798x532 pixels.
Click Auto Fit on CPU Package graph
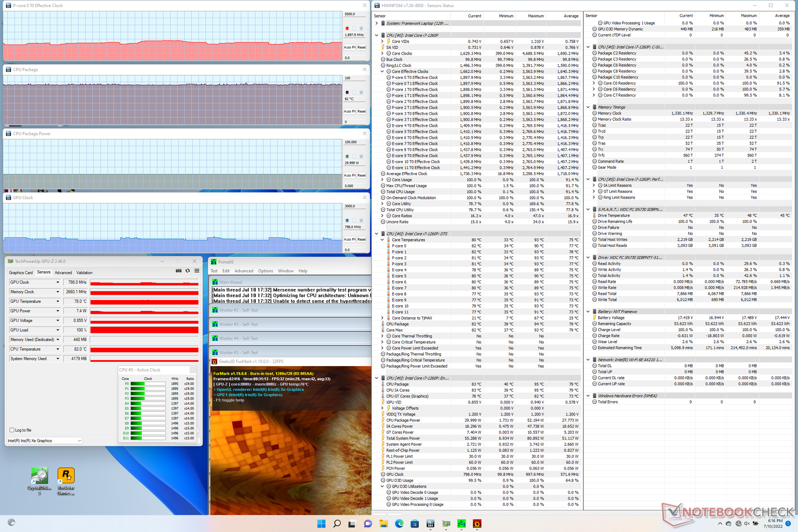tap(350, 111)
